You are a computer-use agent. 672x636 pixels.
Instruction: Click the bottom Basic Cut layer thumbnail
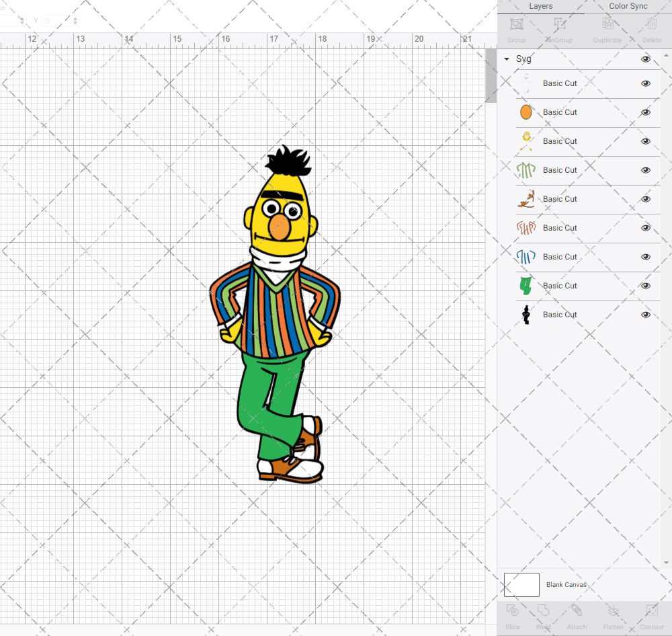click(526, 315)
